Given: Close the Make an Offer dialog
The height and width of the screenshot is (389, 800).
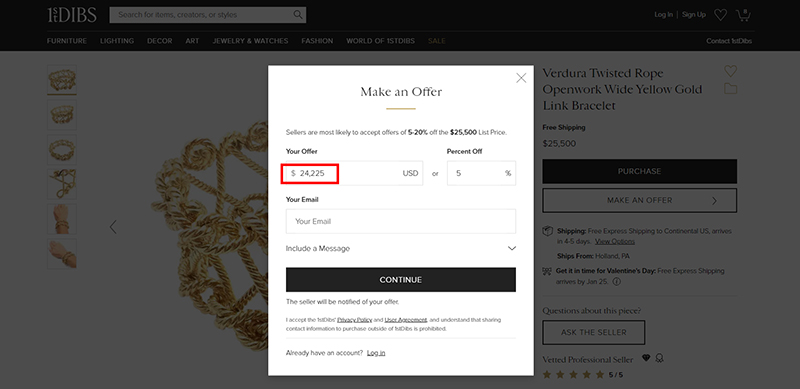Looking at the screenshot, I should 521,78.
